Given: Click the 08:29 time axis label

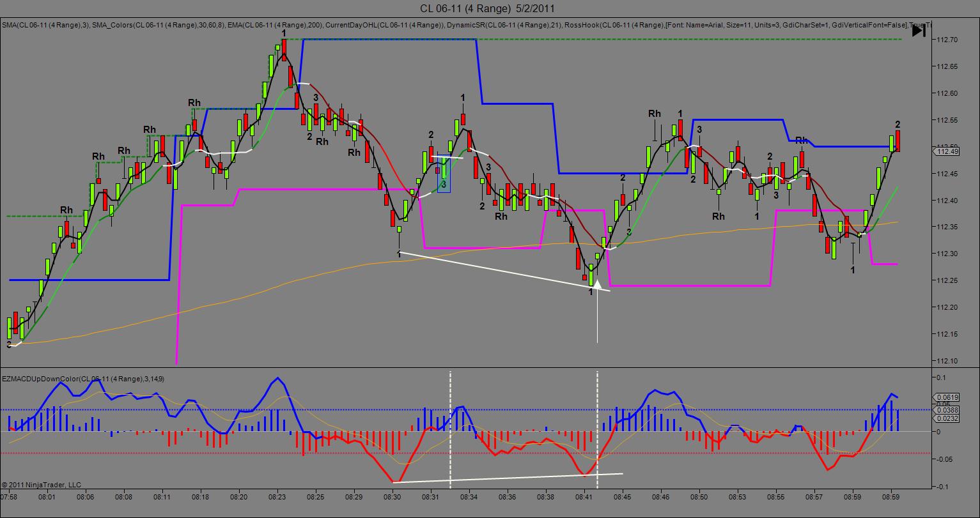Looking at the screenshot, I should pos(354,496).
